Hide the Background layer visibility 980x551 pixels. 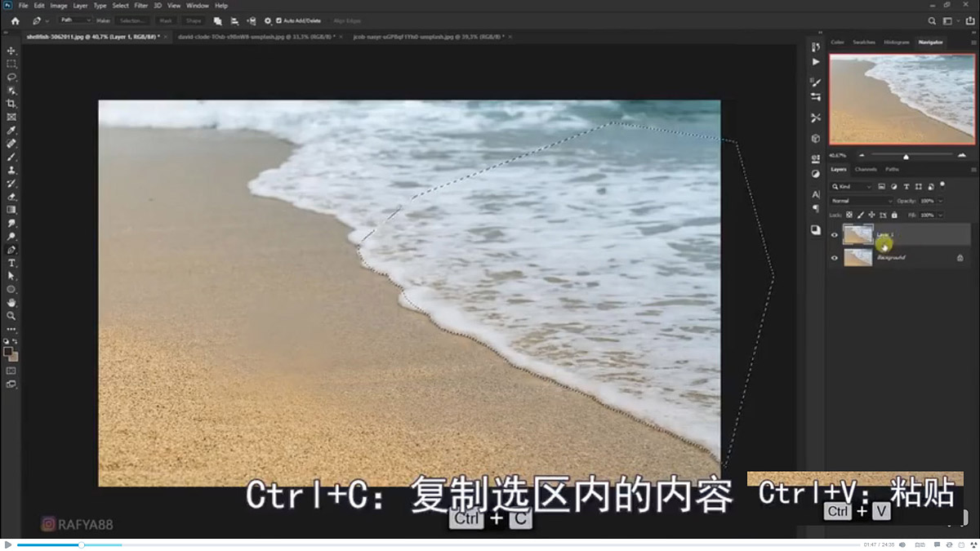(x=834, y=258)
